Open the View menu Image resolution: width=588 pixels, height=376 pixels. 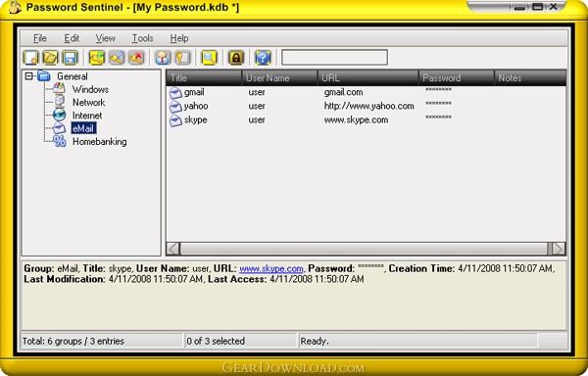pos(106,38)
